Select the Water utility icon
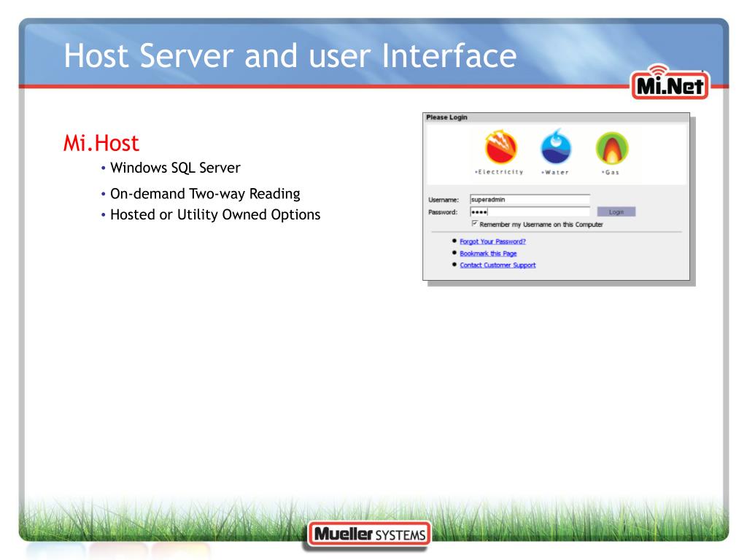 click(555, 147)
